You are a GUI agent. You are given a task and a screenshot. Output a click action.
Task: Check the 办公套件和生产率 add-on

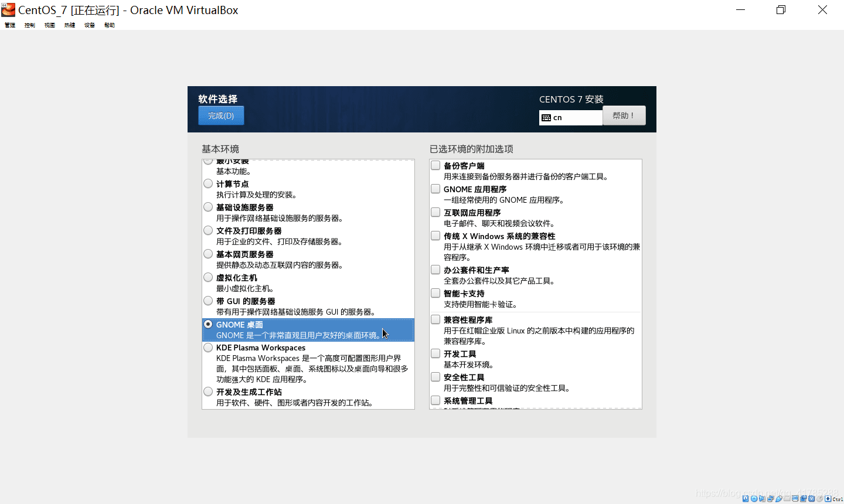click(435, 270)
